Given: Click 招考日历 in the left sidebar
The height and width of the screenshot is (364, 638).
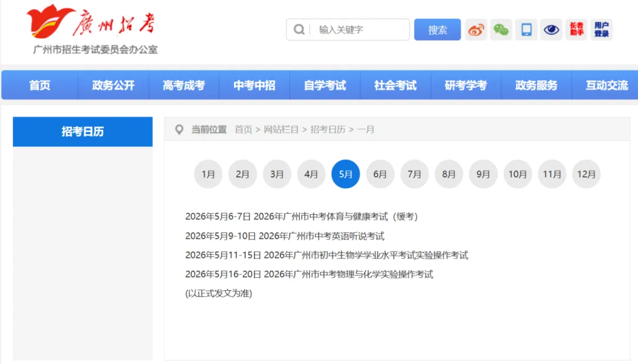Looking at the screenshot, I should click(x=82, y=132).
